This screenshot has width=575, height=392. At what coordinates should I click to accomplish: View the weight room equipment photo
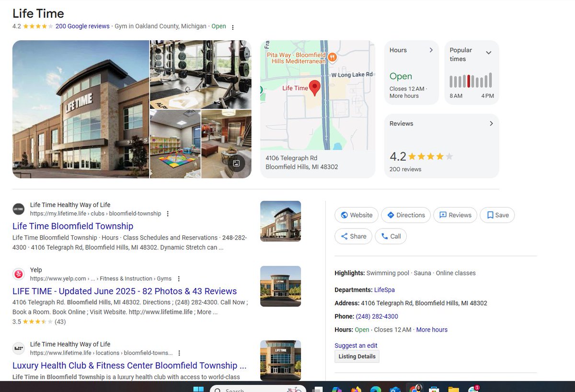tap(201, 74)
